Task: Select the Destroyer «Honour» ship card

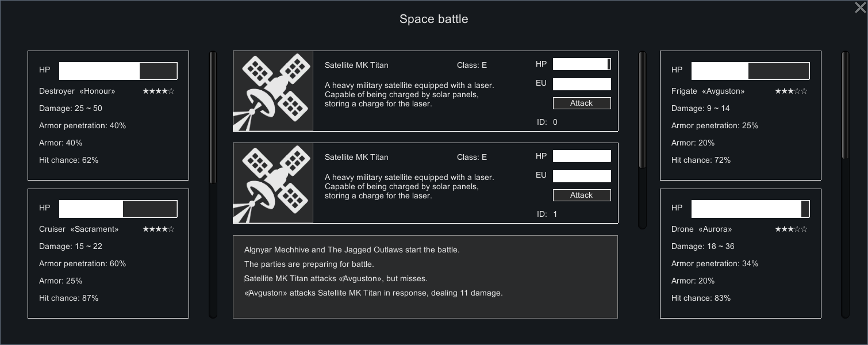Action: point(108,115)
